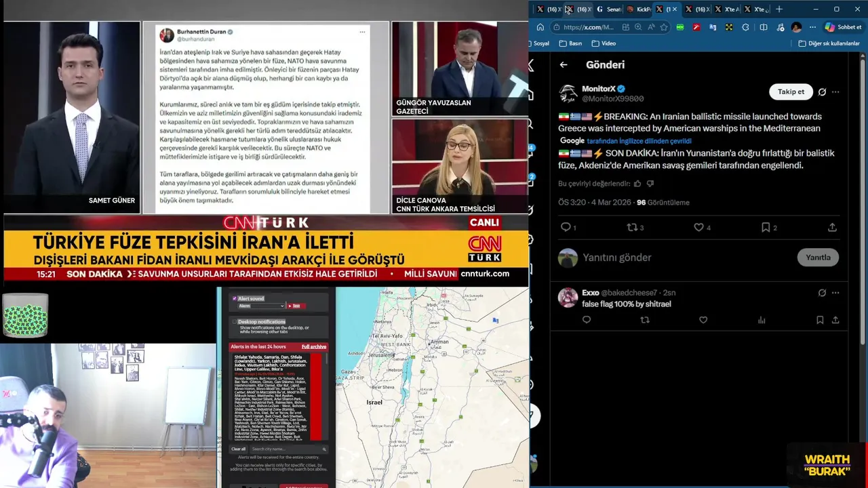Open the @bakedcheese7 handle link
The image size is (868, 488).
630,293
